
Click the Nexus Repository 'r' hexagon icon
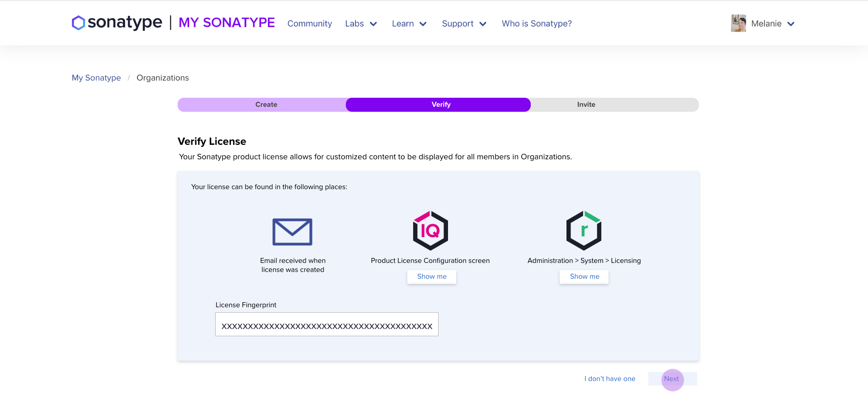pyautogui.click(x=584, y=231)
